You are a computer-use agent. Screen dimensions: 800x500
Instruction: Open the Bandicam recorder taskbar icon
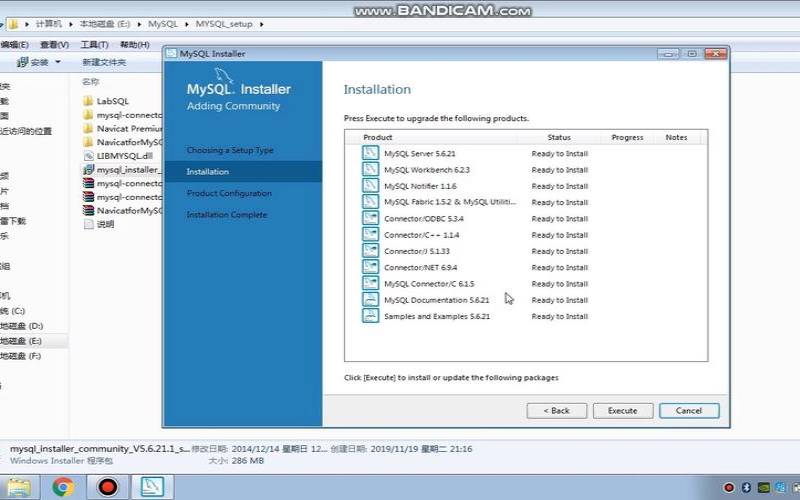[x=108, y=487]
